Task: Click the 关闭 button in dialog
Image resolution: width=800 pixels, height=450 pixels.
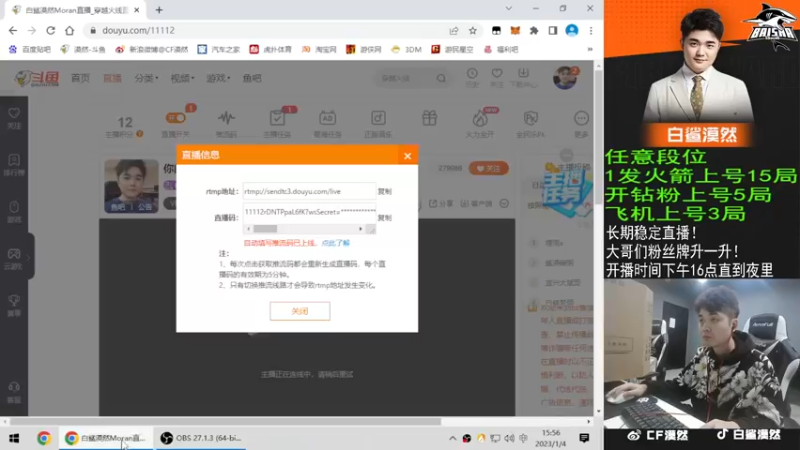Action: coord(300,311)
